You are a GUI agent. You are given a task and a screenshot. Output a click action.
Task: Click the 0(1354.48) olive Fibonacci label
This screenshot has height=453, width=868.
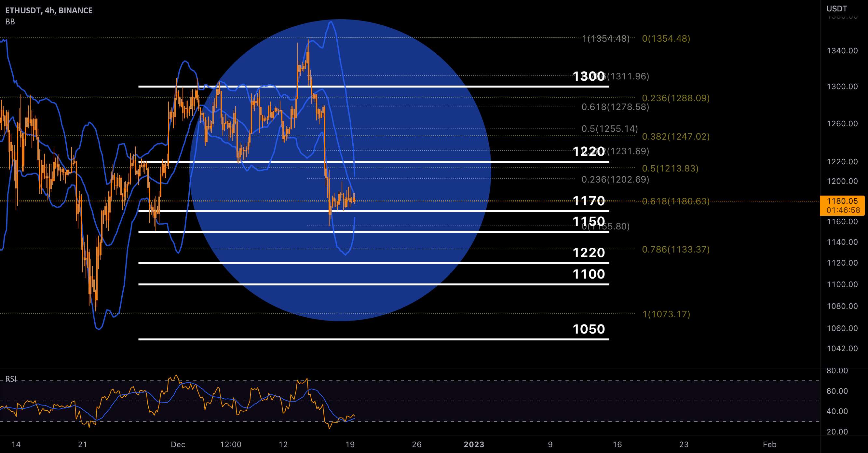click(x=666, y=38)
